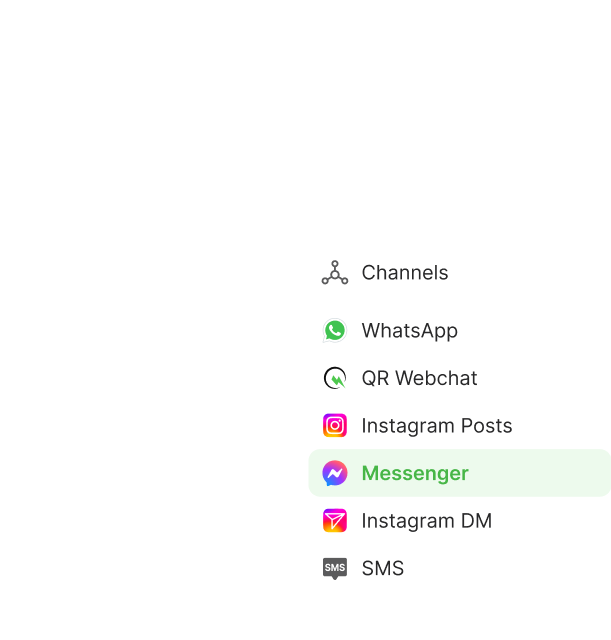Select the green Messenger text label
This screenshot has width=611, height=640.
coord(415,473)
